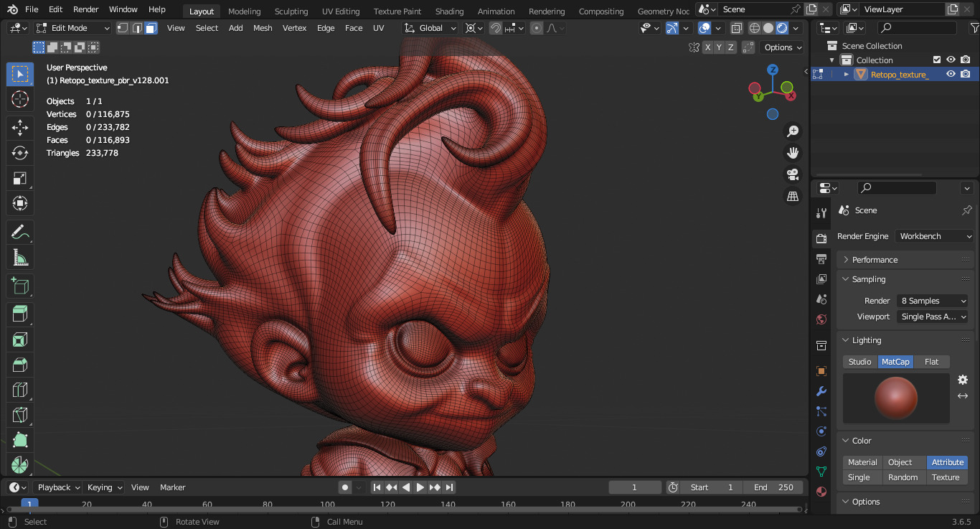Select the Bevel tool
The height and width of the screenshot is (529, 980).
pos(19,365)
